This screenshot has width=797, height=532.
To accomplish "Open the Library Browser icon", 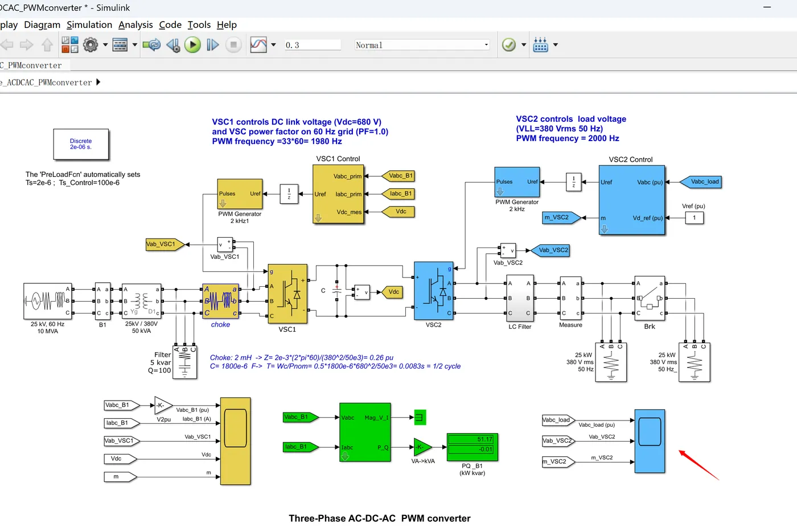I will (70, 45).
